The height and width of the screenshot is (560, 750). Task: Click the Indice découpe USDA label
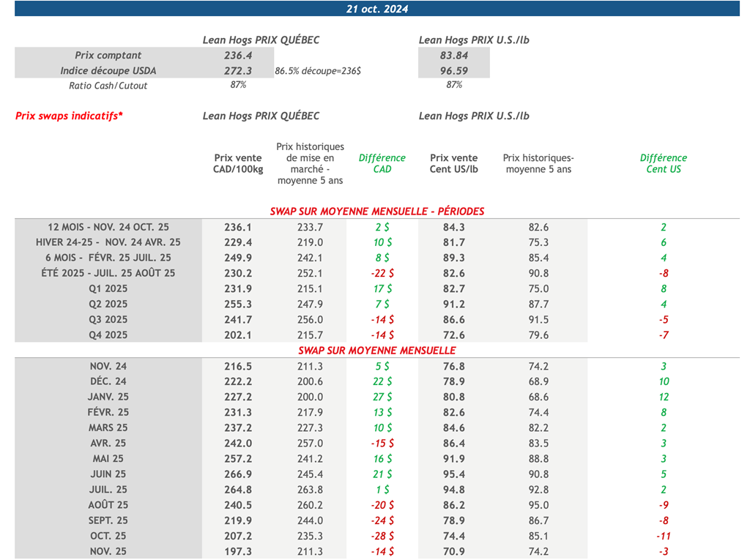(108, 71)
